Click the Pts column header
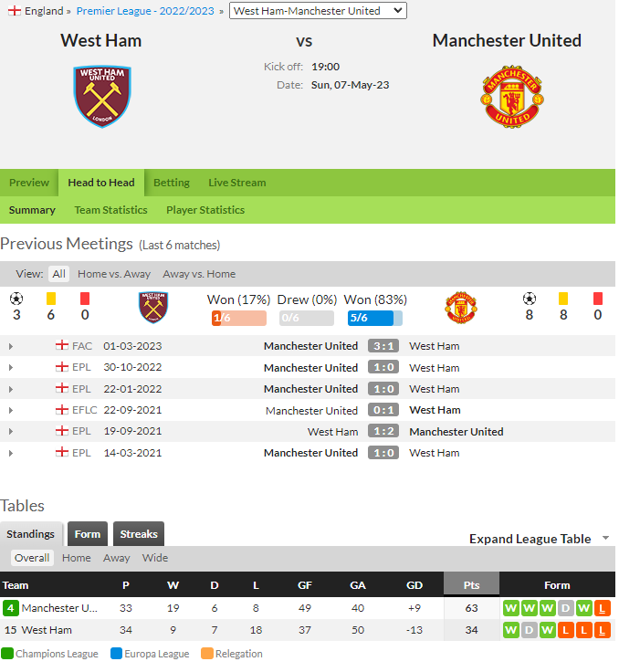 coord(471,584)
